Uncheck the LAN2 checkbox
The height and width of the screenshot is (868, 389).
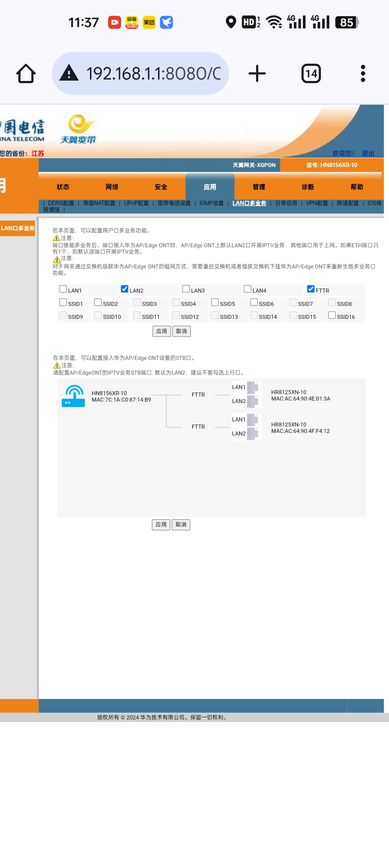click(x=125, y=289)
